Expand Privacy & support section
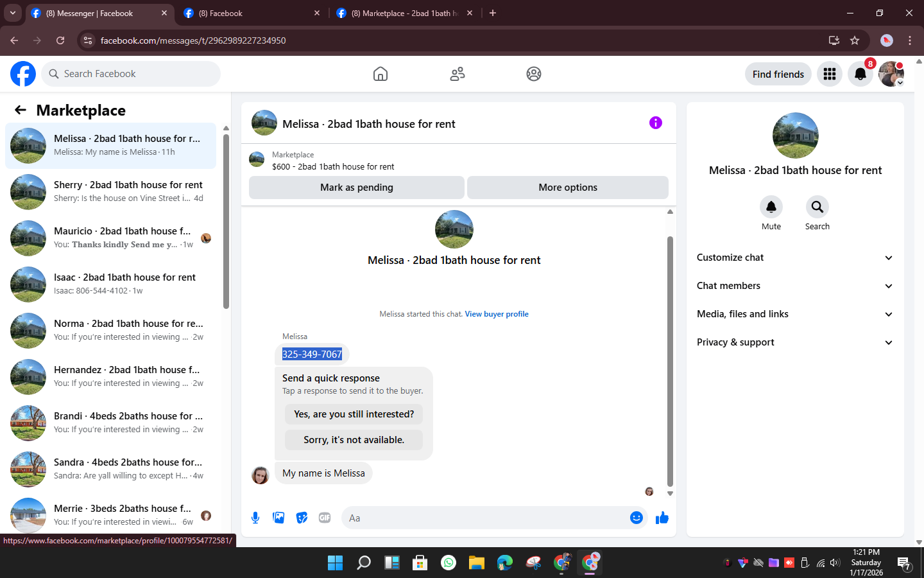Screen dimensions: 924x578 pos(795,342)
